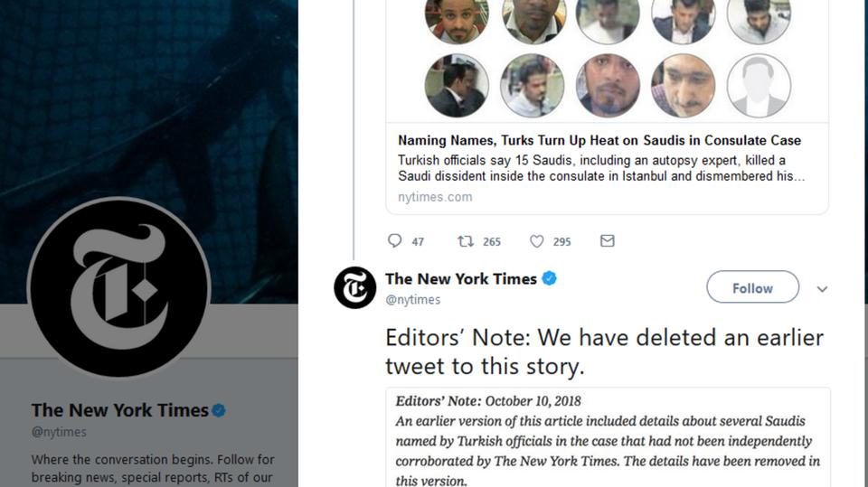The image size is (868, 487).
Task: Click the reply speech bubble icon
Action: coord(394,241)
